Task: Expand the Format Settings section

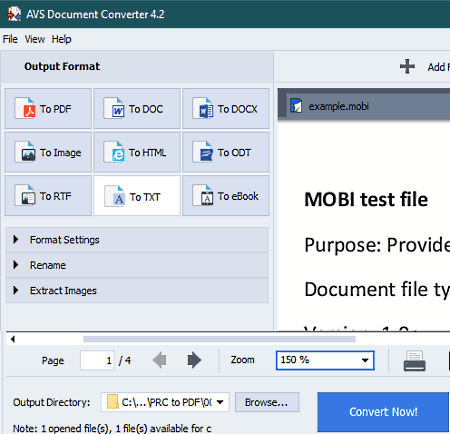Action: point(137,240)
